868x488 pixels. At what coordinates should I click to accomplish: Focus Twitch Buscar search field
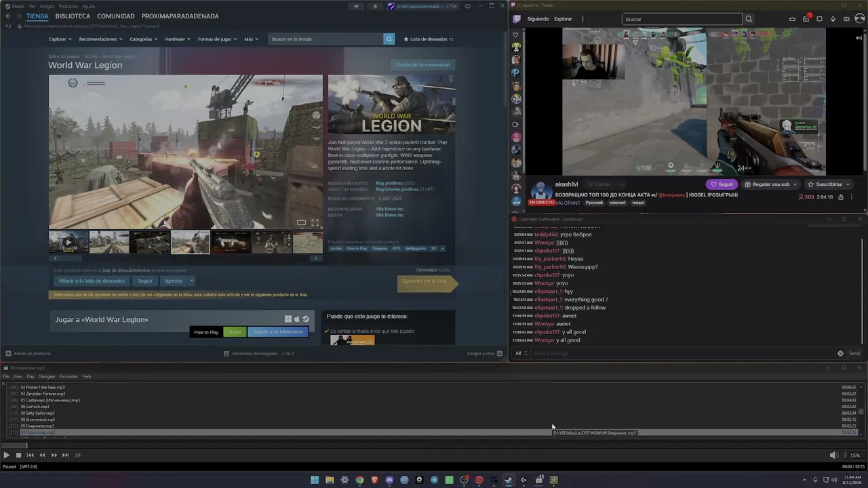coord(682,19)
